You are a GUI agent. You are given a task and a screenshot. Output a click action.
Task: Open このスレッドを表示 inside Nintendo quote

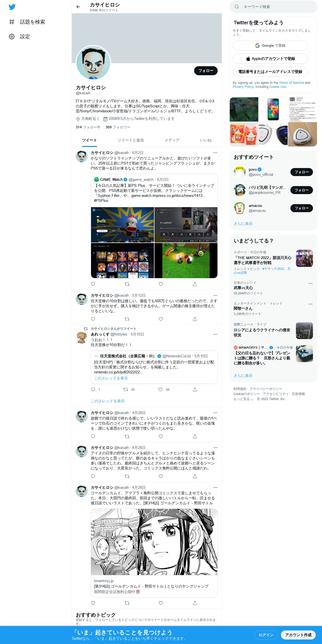pyautogui.click(x=111, y=378)
